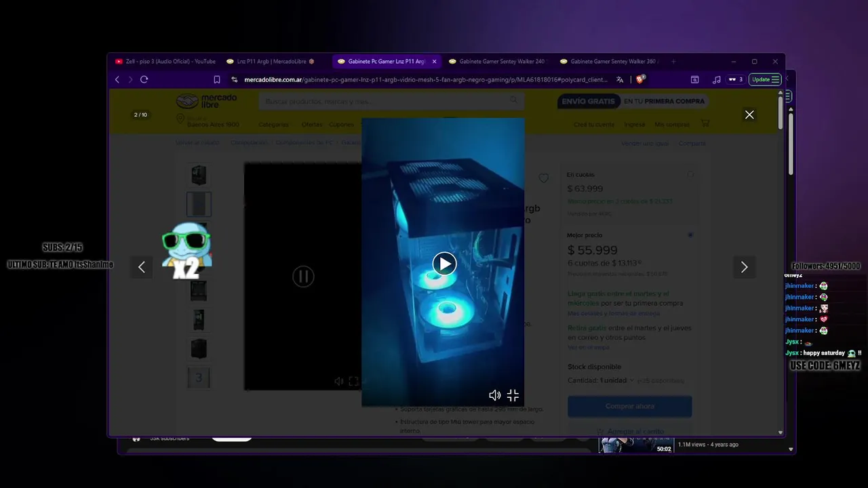Enter fullscreen on the background product video

(353, 382)
